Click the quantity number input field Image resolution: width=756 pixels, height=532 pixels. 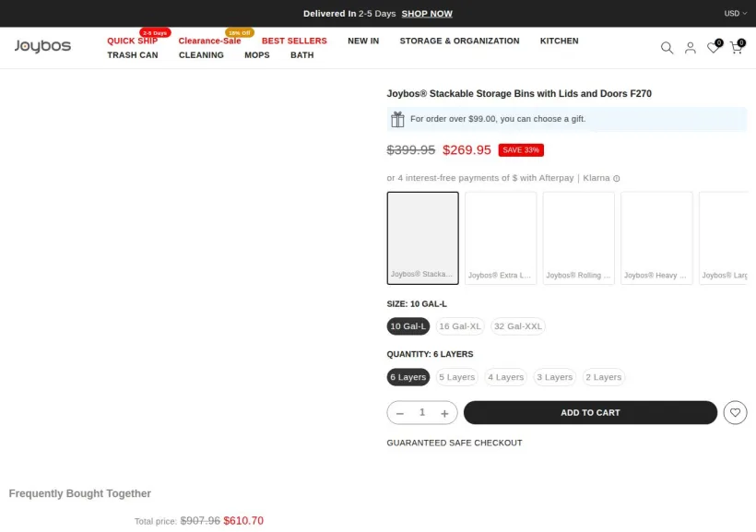422,412
